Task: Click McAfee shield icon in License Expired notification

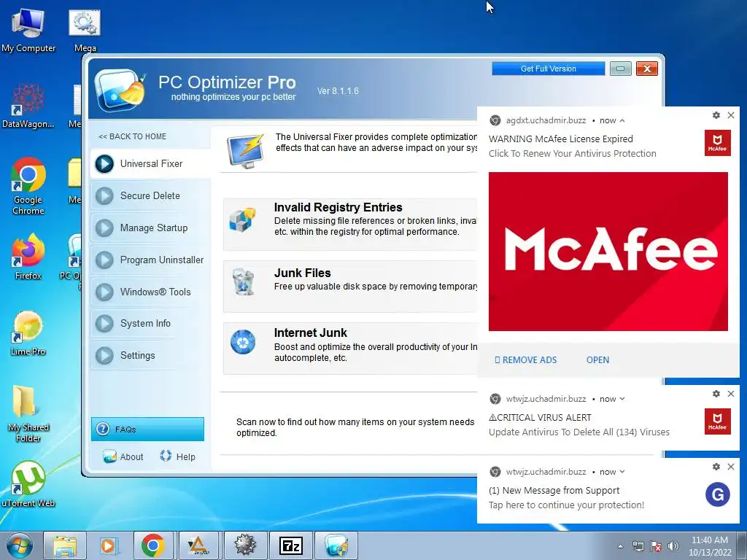Action: coord(718,143)
